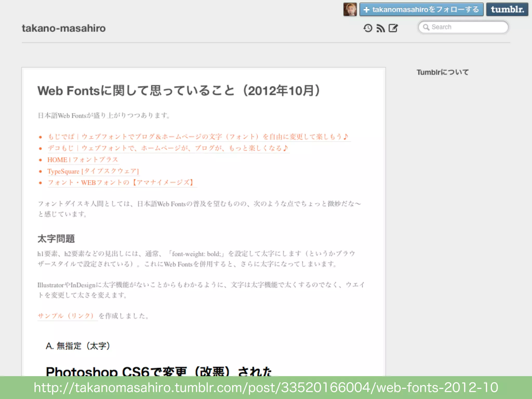This screenshot has width=532, height=399.
Task: Open the TypeSquare [タイプスクウェア] link
Action: click(x=93, y=171)
